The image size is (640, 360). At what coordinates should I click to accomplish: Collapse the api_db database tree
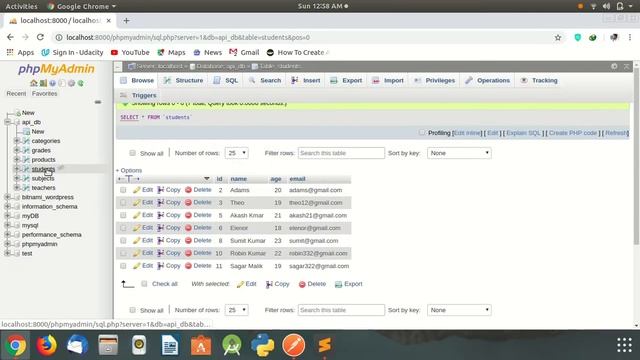(x=8, y=122)
